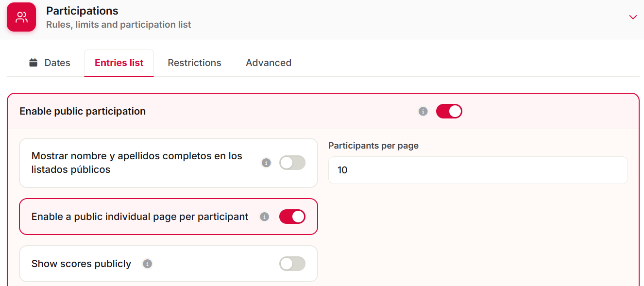Collapse the Participations section chevron
The height and width of the screenshot is (286, 644).
(x=633, y=17)
